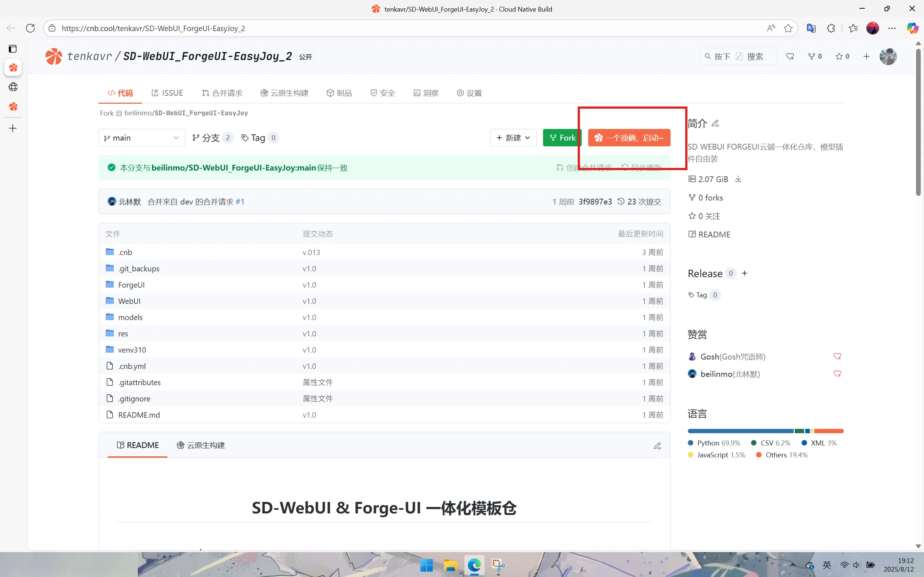Expand the main branch dropdown

(x=142, y=138)
